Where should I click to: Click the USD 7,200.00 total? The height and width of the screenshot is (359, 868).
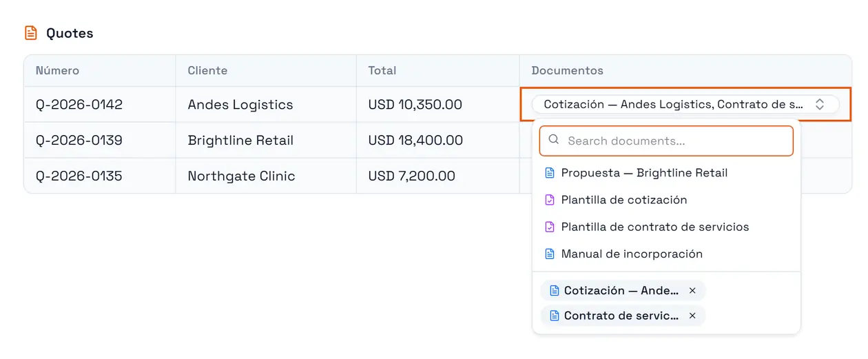coord(412,176)
